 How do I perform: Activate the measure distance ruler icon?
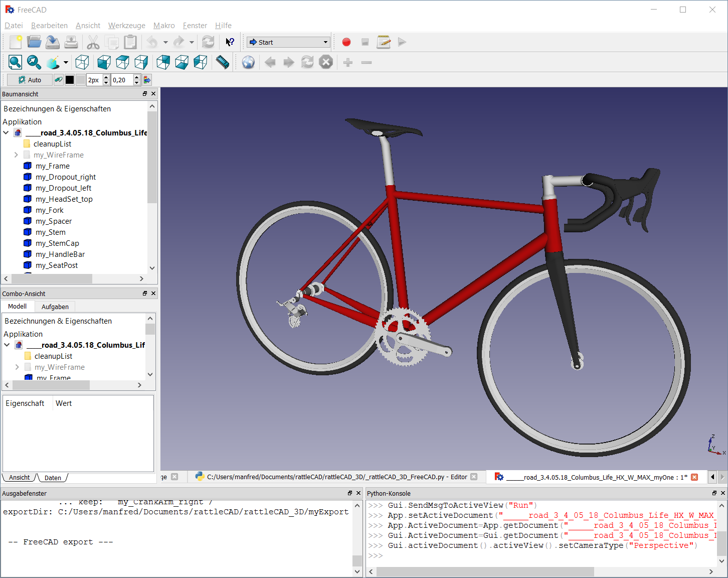(223, 62)
